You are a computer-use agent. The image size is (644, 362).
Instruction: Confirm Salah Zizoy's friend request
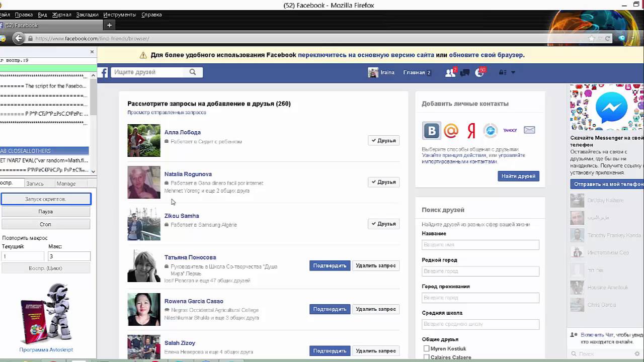(330, 350)
